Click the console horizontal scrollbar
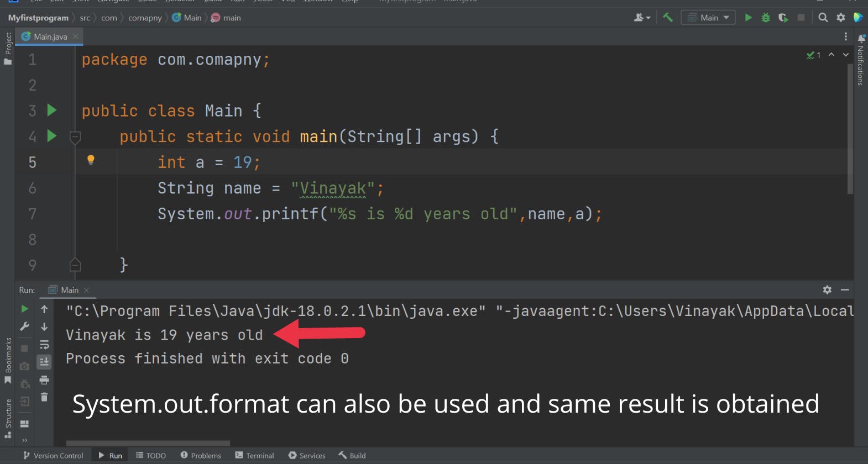The image size is (868, 464). point(148,443)
